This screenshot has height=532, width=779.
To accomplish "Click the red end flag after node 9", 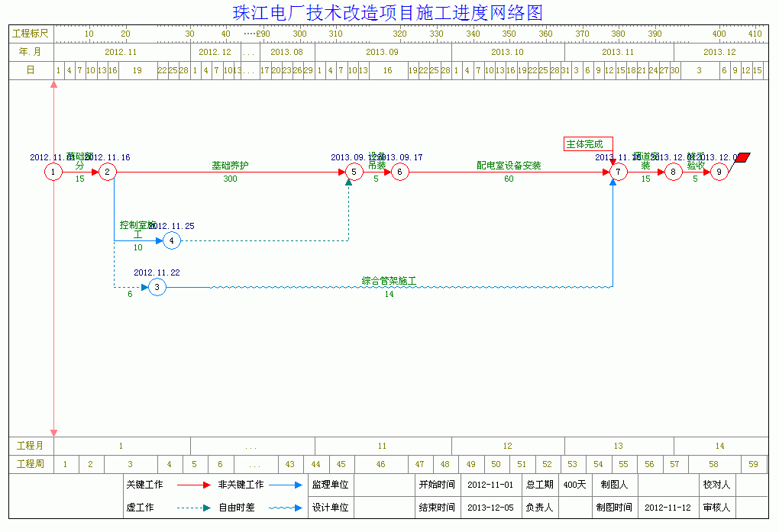I will click(742, 158).
